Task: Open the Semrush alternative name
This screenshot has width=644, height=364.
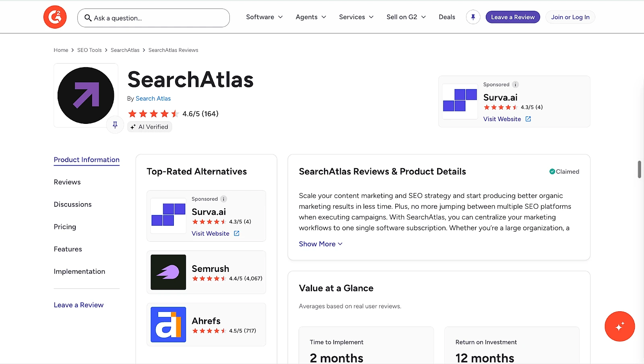Action: (211, 269)
